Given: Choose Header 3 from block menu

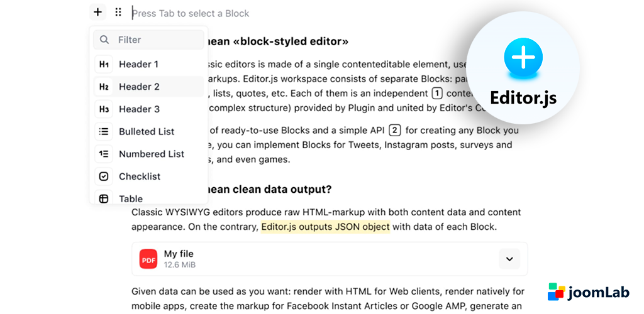Looking at the screenshot, I should pyautogui.click(x=148, y=109).
